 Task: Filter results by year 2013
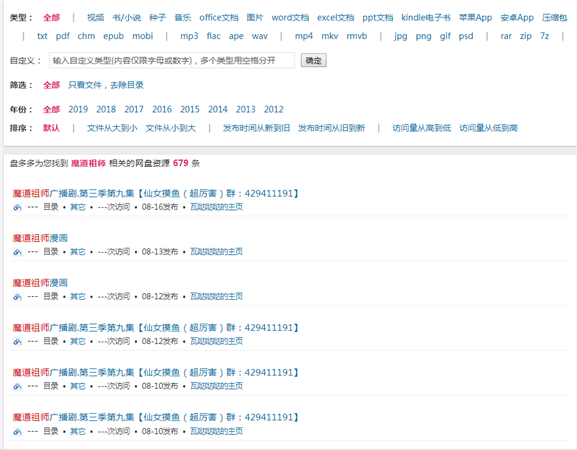tap(246, 109)
